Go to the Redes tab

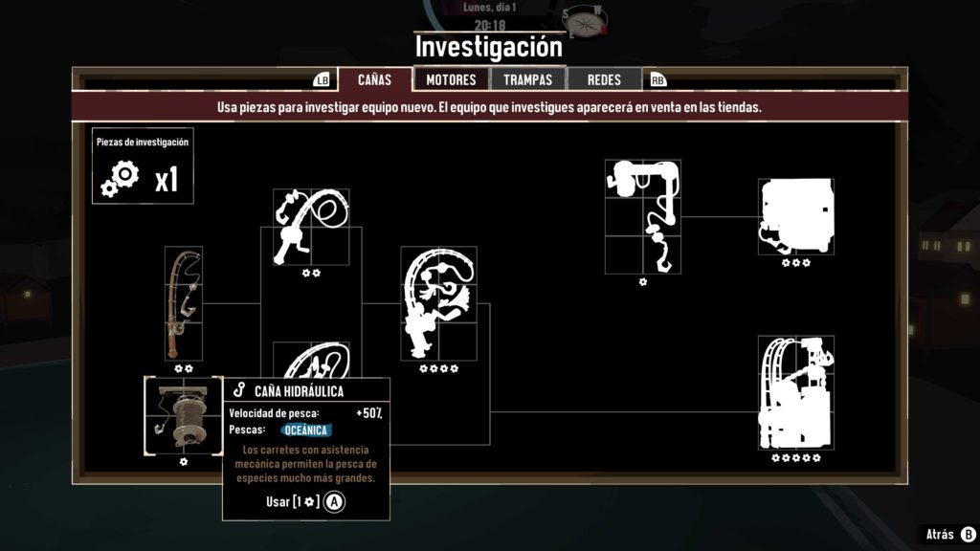point(605,80)
